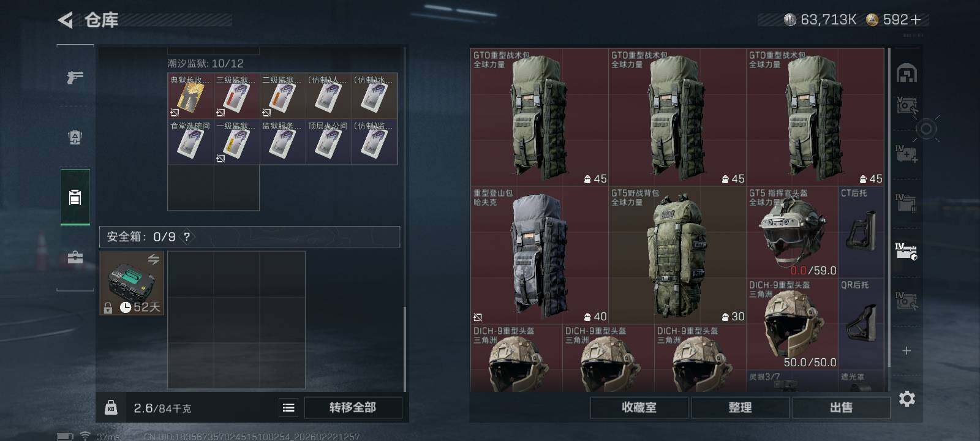The width and height of the screenshot is (980, 441).
Task: Select the 典狱长 gold key card
Action: point(190,96)
